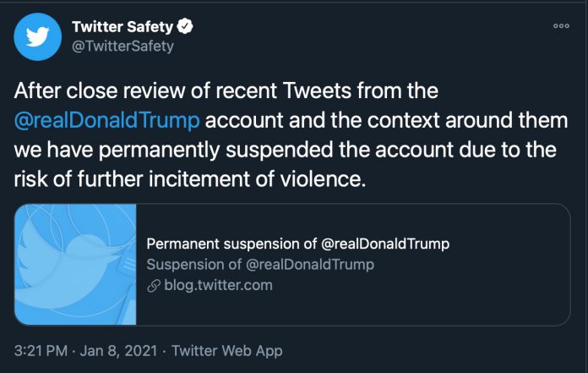588x373 pixels.
Task: Open the Twitter Safety profile avatar
Action: pyautogui.click(x=37, y=36)
